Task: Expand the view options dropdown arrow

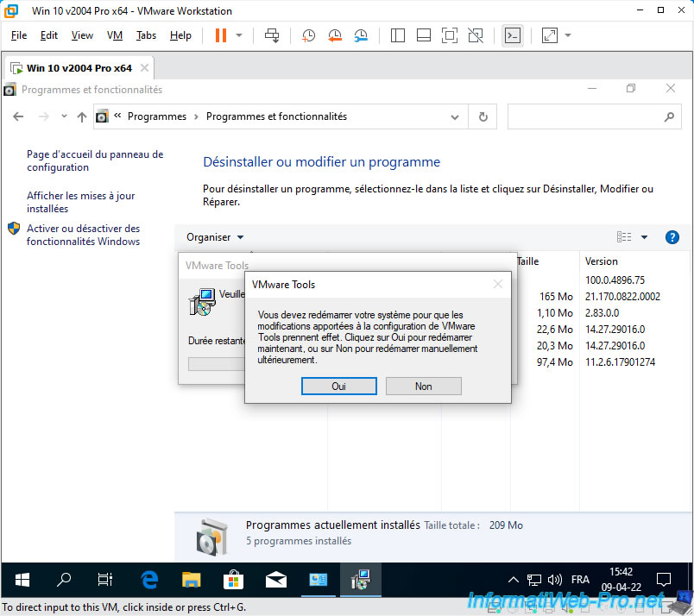Action: coord(644,237)
